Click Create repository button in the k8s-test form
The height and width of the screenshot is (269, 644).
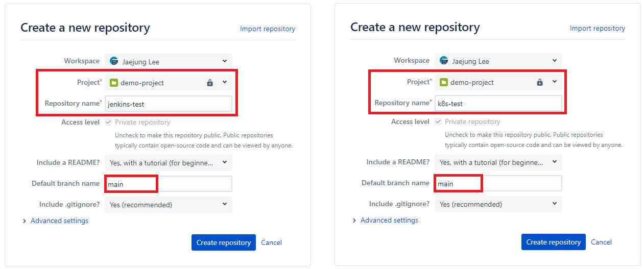[554, 242]
